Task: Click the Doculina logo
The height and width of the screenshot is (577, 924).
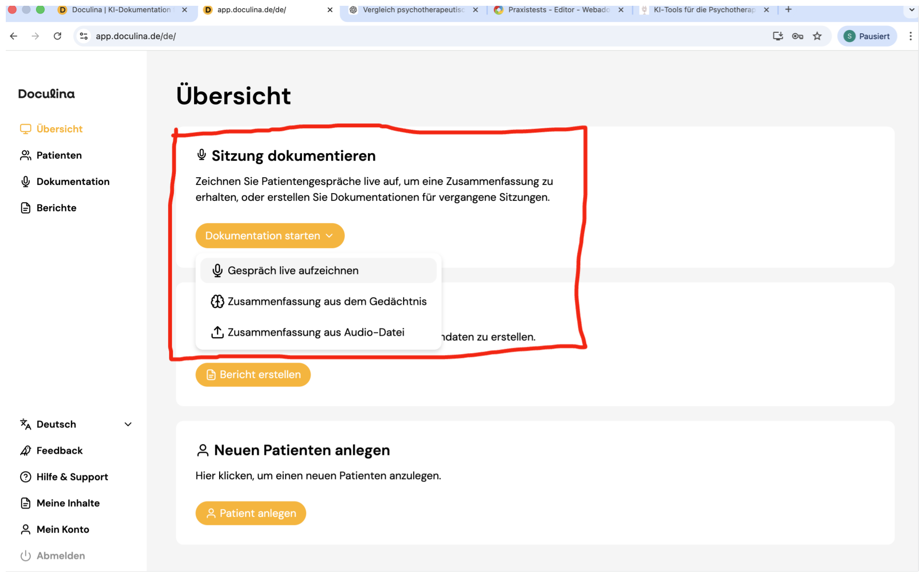Action: (46, 93)
